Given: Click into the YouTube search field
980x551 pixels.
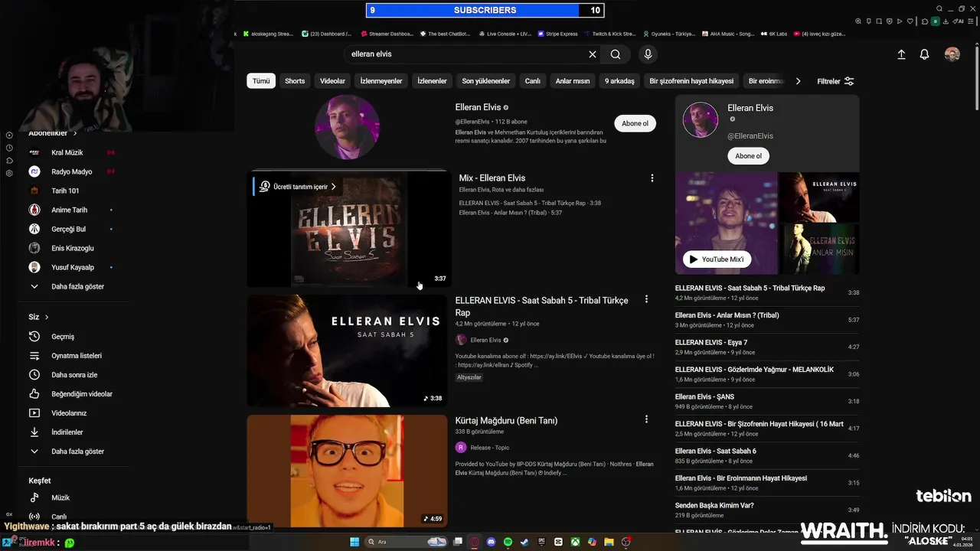Looking at the screenshot, I should coord(467,54).
